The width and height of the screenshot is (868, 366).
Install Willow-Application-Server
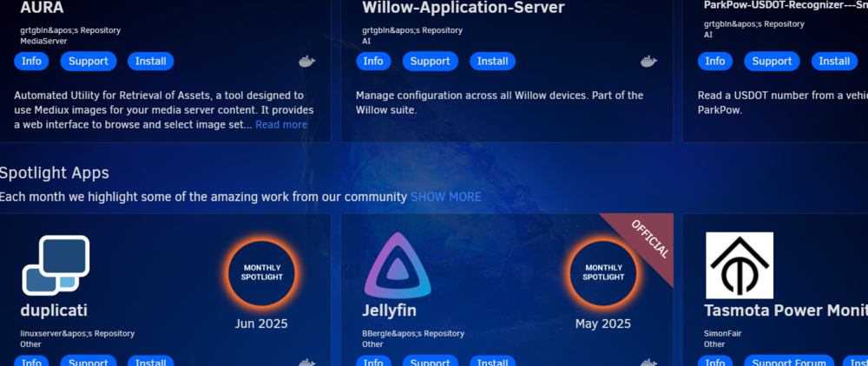click(x=493, y=62)
